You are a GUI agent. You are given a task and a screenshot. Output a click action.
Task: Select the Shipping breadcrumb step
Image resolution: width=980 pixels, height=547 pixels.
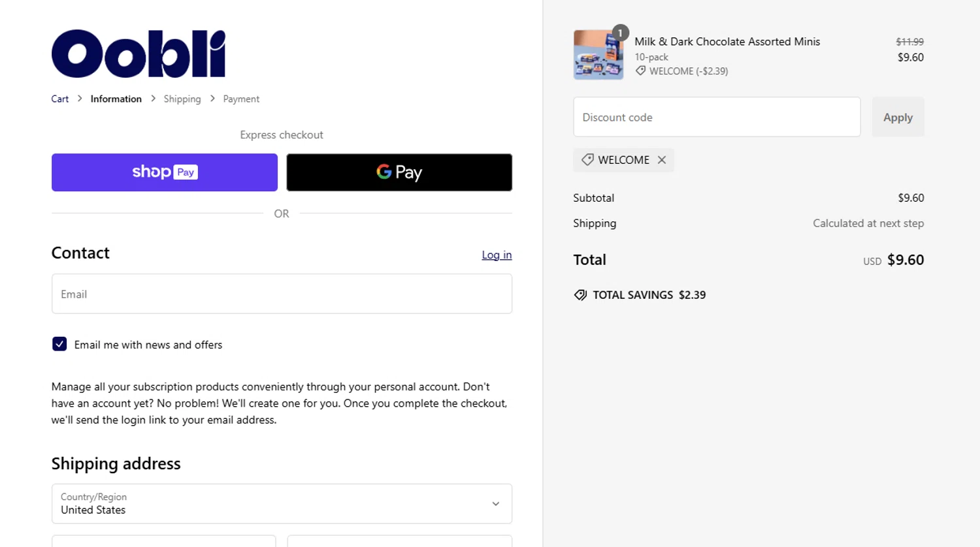[x=182, y=99]
